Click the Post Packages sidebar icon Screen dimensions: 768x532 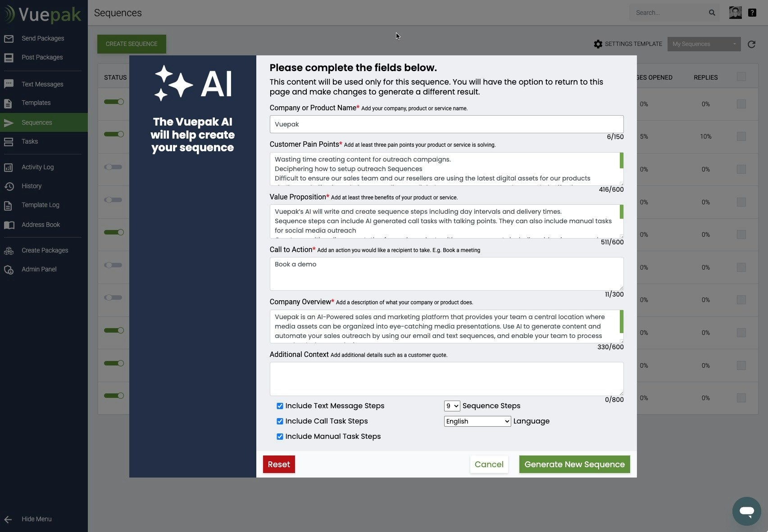tap(9, 58)
